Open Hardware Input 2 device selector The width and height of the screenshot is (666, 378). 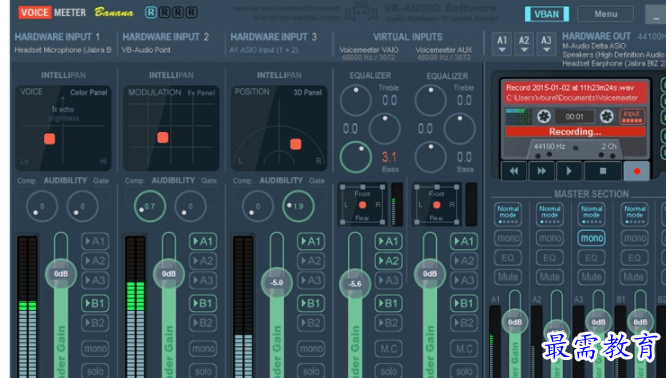[146, 50]
